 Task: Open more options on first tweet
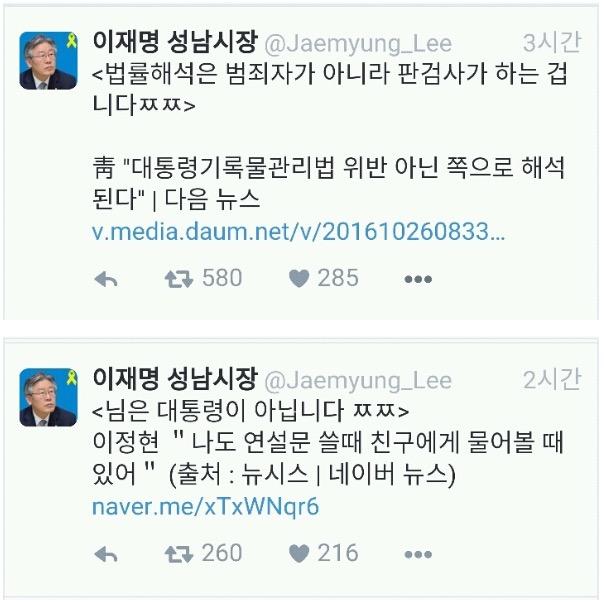point(418,279)
